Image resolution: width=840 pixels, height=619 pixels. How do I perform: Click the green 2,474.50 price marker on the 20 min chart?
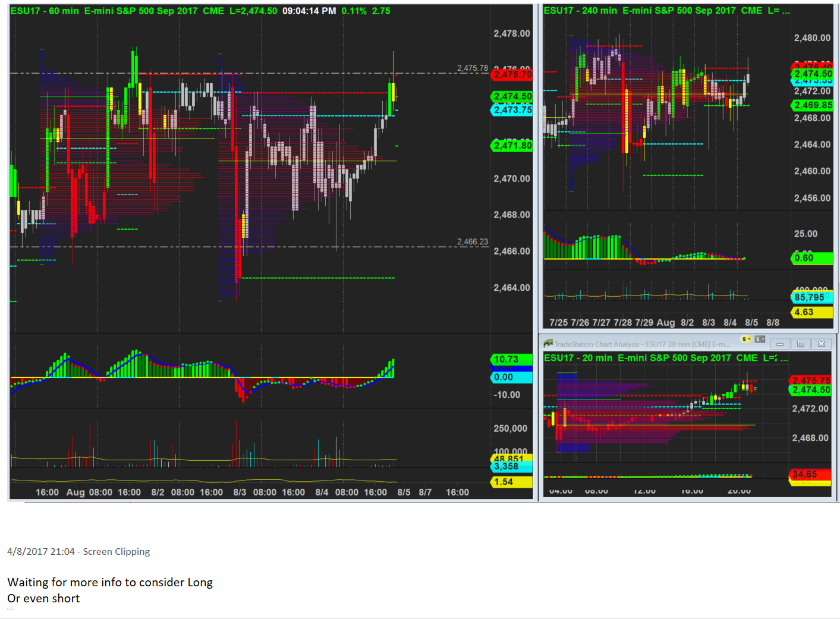[811, 390]
